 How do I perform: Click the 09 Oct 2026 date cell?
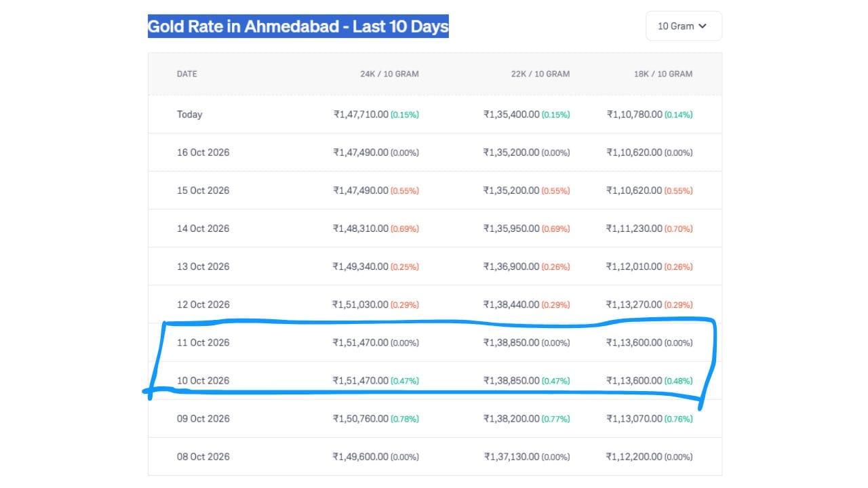coord(203,418)
